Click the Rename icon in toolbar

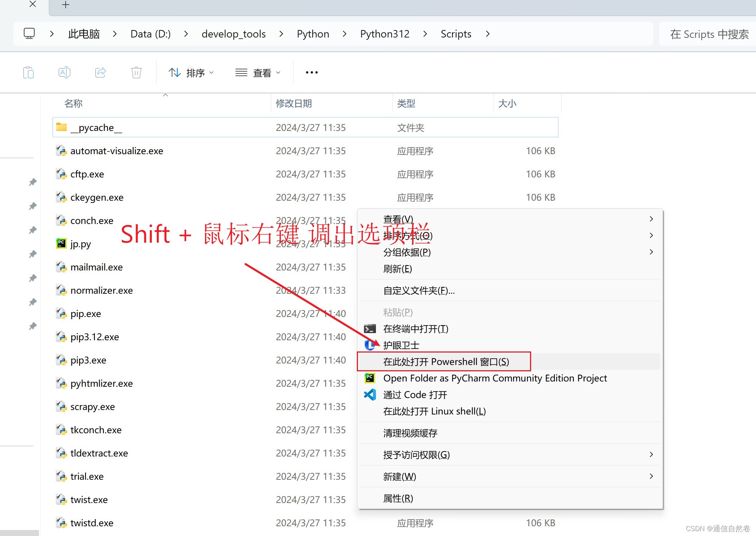pyautogui.click(x=64, y=72)
